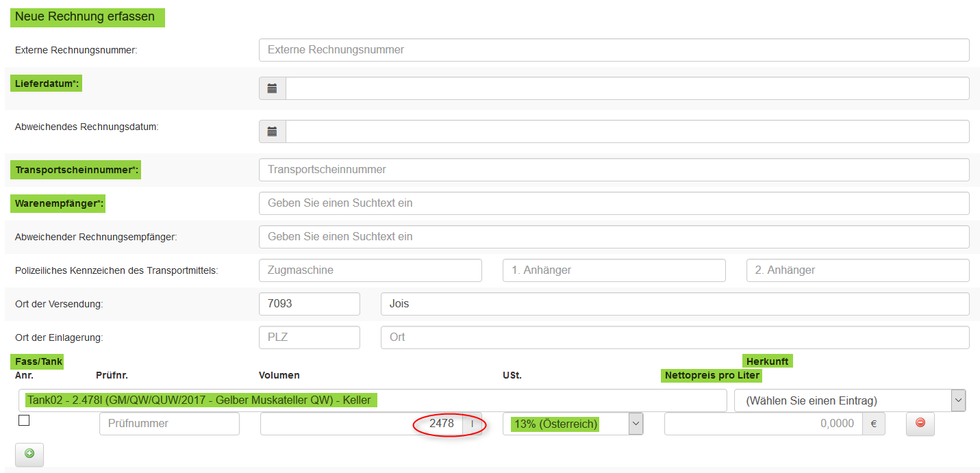Screen dimensions: 980x473
Task: Open the Abweichendes Rechnungsdatum calendar icon
Action: click(272, 131)
